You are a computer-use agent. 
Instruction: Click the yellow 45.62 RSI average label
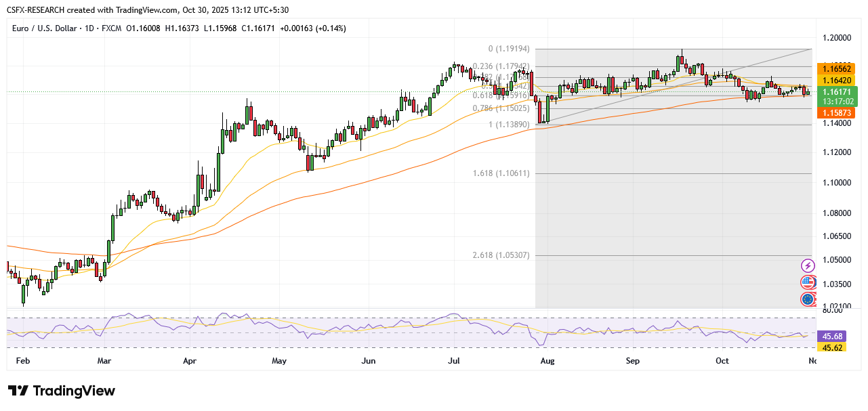point(831,347)
